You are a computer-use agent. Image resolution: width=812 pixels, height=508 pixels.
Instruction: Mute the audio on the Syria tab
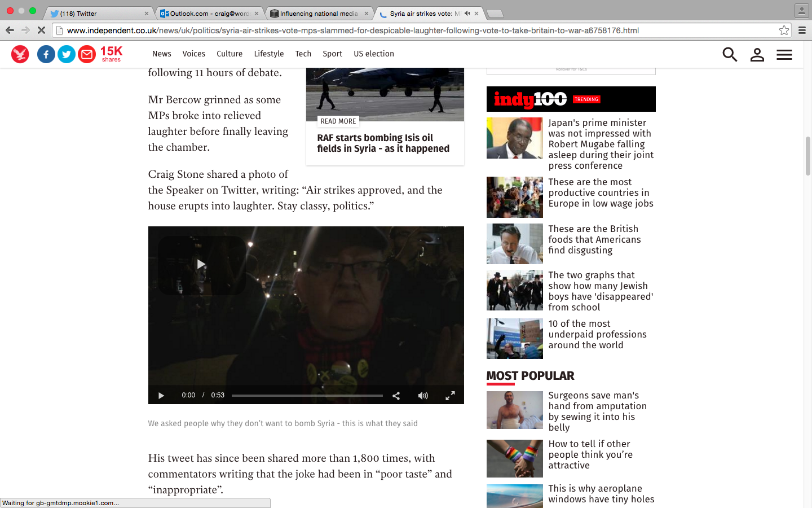tap(467, 13)
